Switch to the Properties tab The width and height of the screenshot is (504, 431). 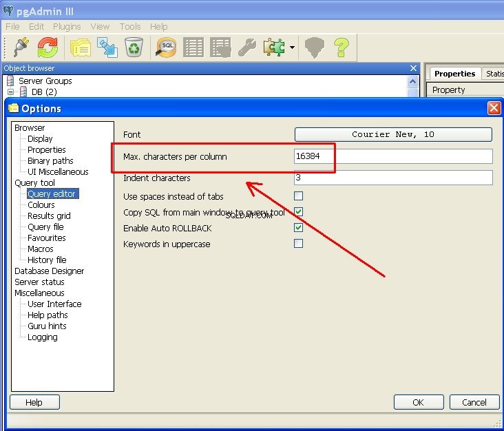(x=454, y=74)
